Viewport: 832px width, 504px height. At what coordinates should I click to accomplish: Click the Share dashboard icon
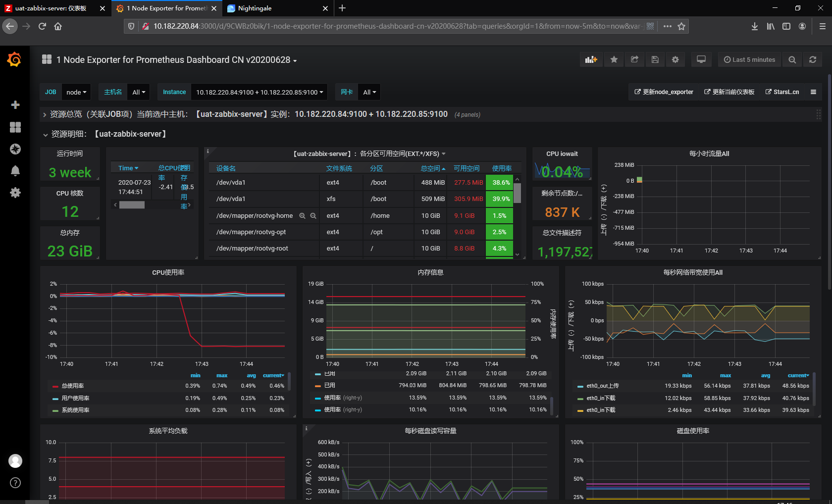[x=634, y=60]
